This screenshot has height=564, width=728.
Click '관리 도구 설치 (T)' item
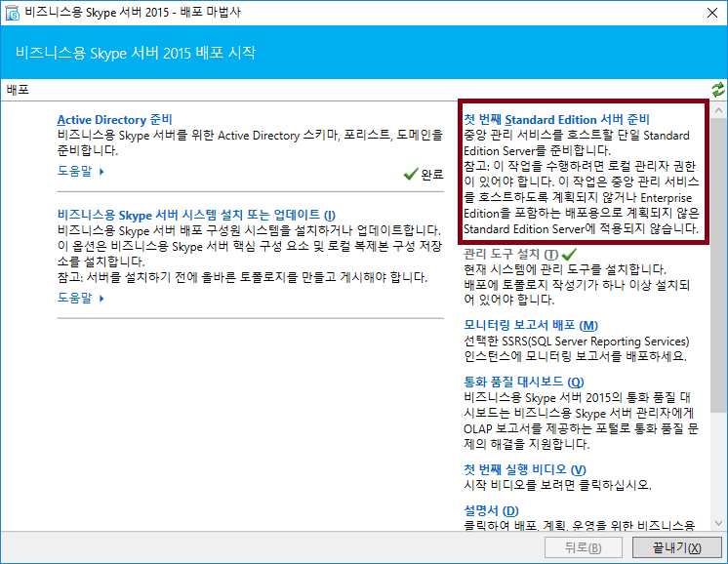click(510, 255)
